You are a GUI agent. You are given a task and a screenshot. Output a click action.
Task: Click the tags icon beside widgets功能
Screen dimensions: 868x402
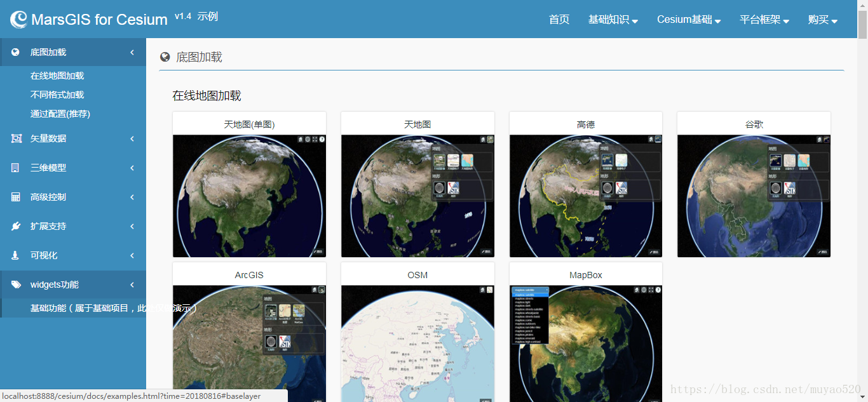16,285
